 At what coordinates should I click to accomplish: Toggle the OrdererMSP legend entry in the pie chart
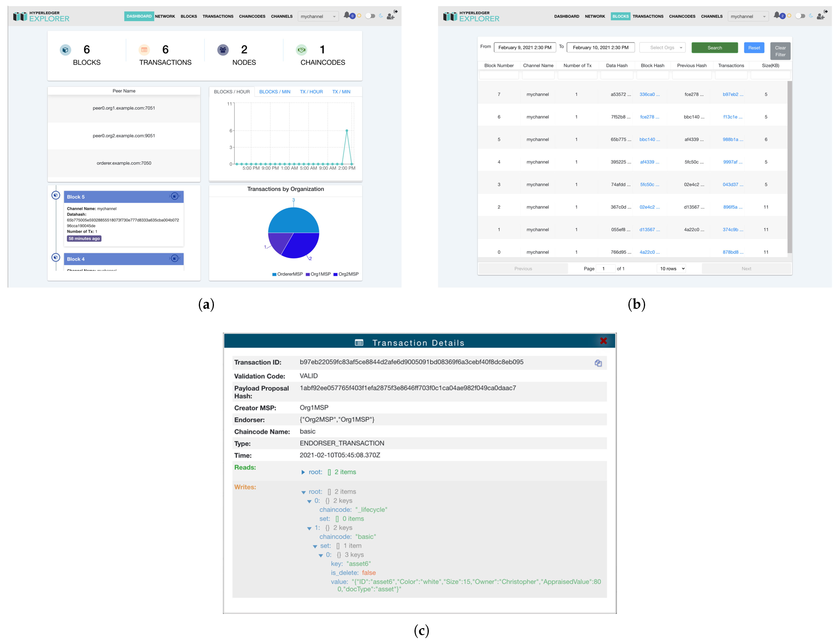coord(287,274)
